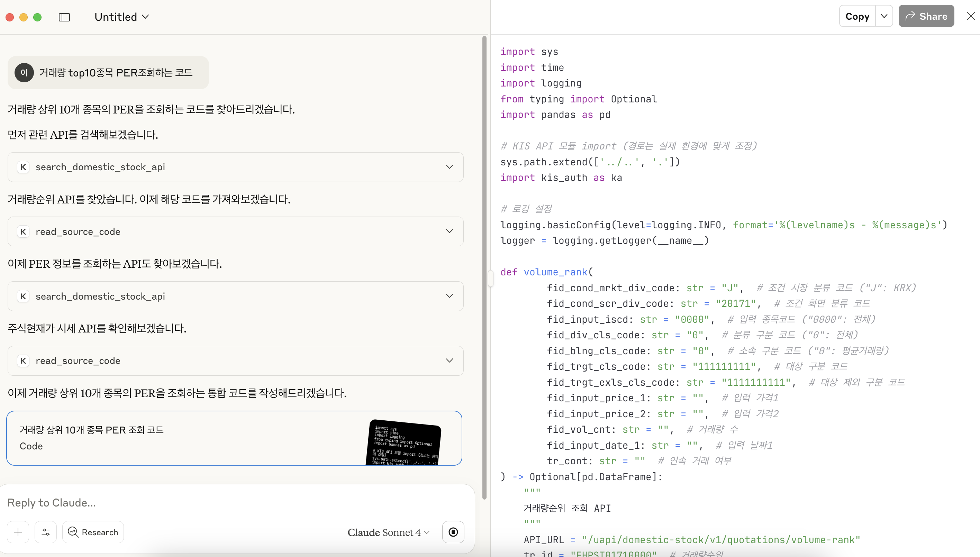Click the stop generation button
Image resolution: width=980 pixels, height=557 pixels.
(x=453, y=532)
